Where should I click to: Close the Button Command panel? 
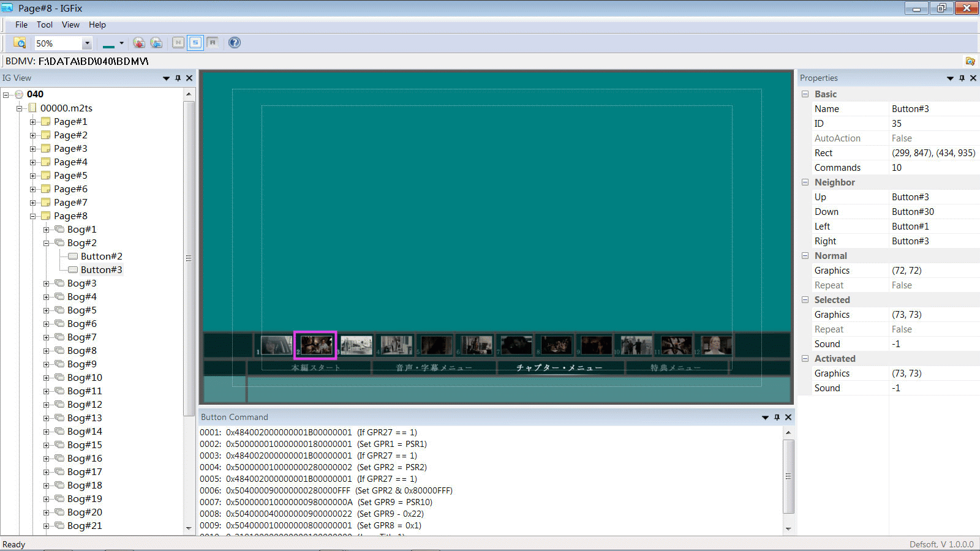tap(788, 417)
